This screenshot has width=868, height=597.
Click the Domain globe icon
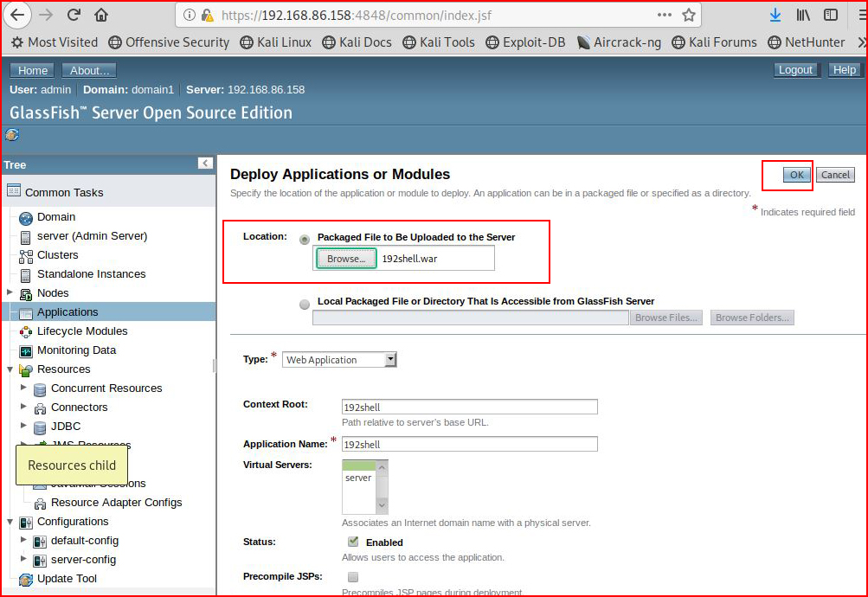pos(25,218)
